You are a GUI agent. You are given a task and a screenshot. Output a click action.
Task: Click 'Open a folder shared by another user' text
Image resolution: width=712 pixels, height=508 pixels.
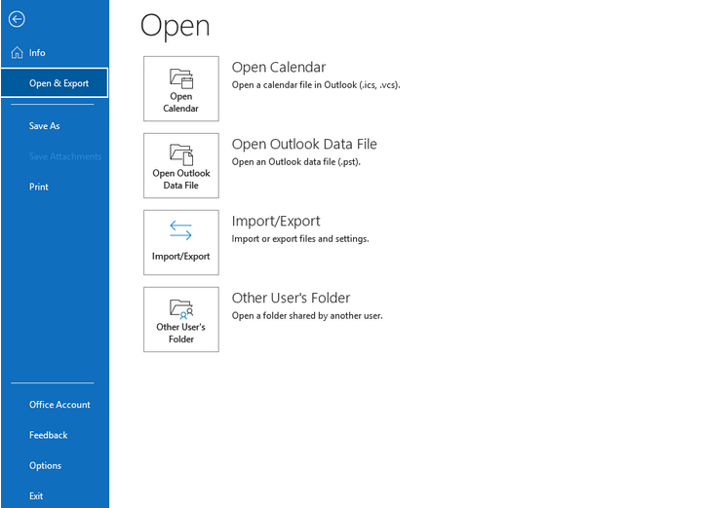(x=307, y=316)
